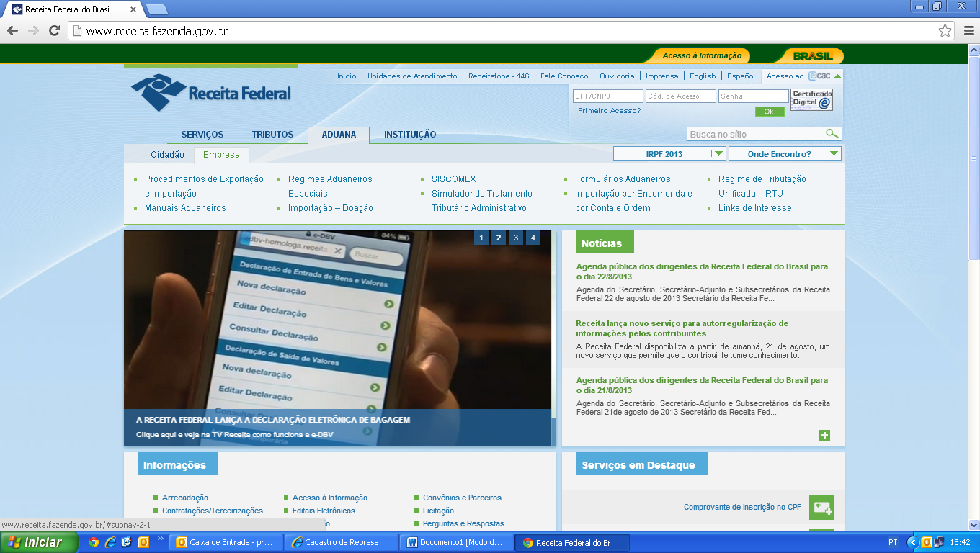
Task: Switch to Documento1 Word taskbar window
Action: tap(458, 542)
